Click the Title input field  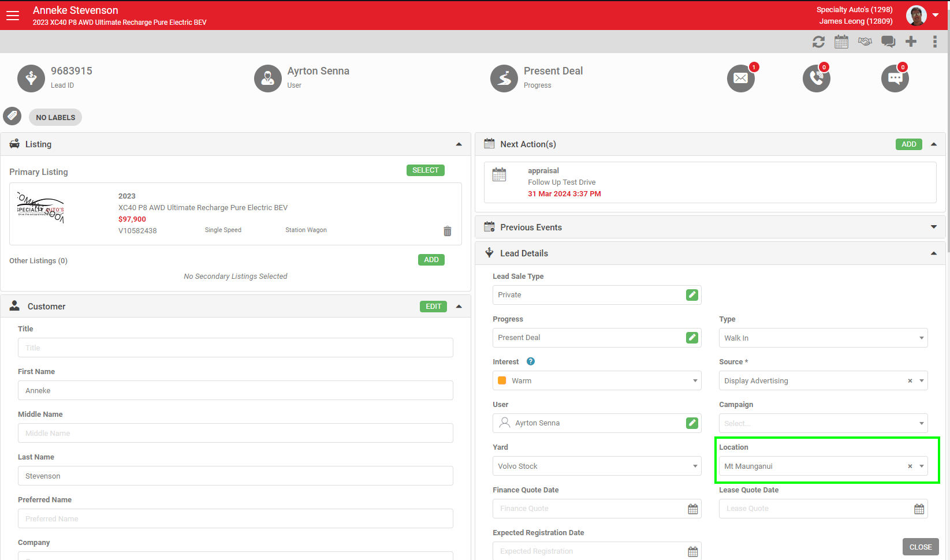[236, 348]
